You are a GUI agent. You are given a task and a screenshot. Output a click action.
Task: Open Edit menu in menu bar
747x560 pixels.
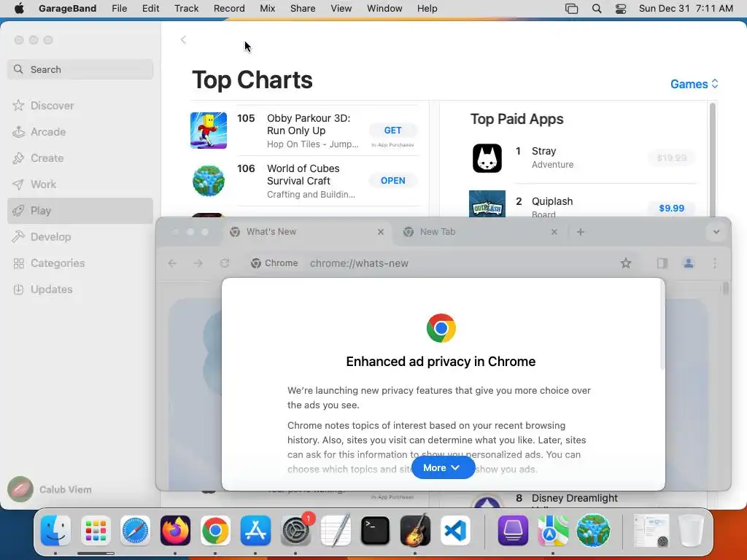tap(150, 8)
